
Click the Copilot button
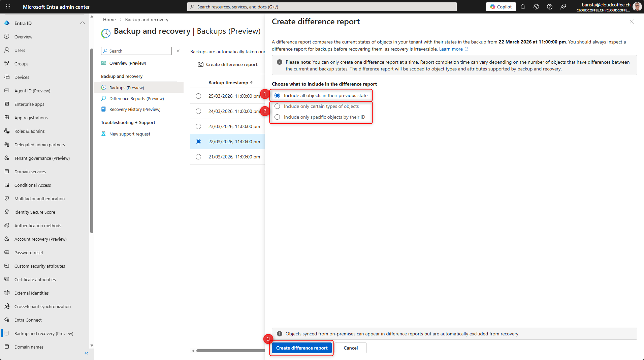[501, 7]
